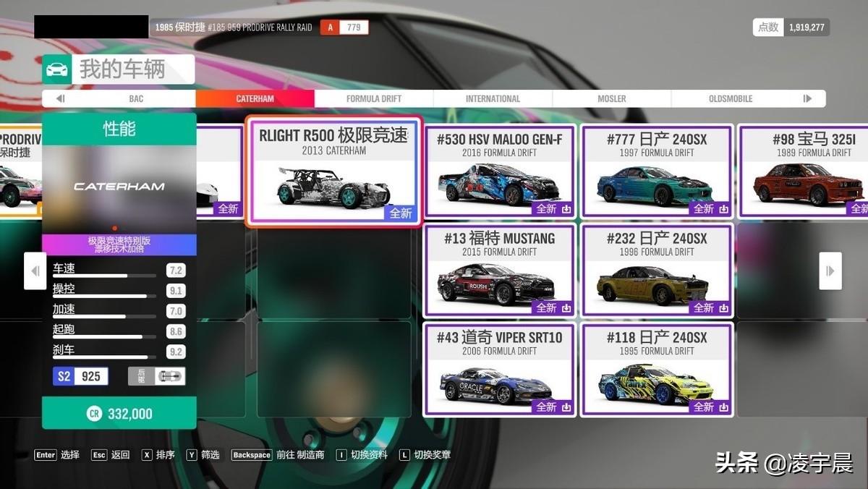Select the CATERHAM manufacturer tab

click(255, 99)
